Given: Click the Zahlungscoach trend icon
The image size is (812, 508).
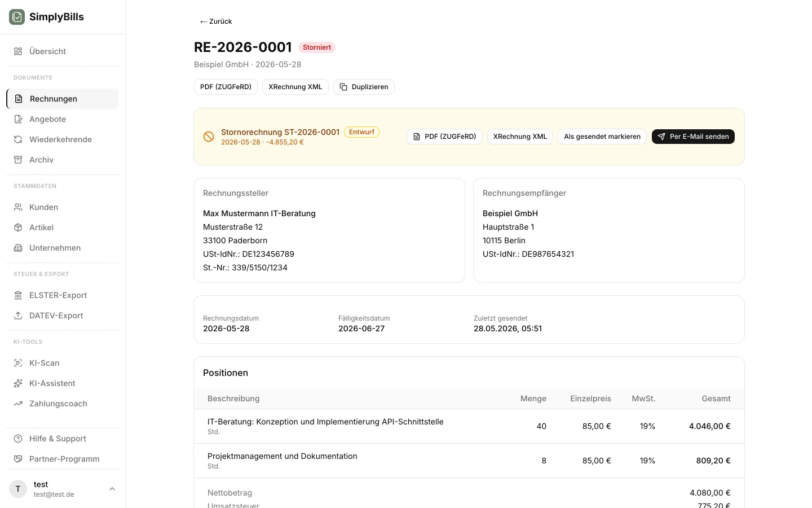Looking at the screenshot, I should (x=18, y=404).
